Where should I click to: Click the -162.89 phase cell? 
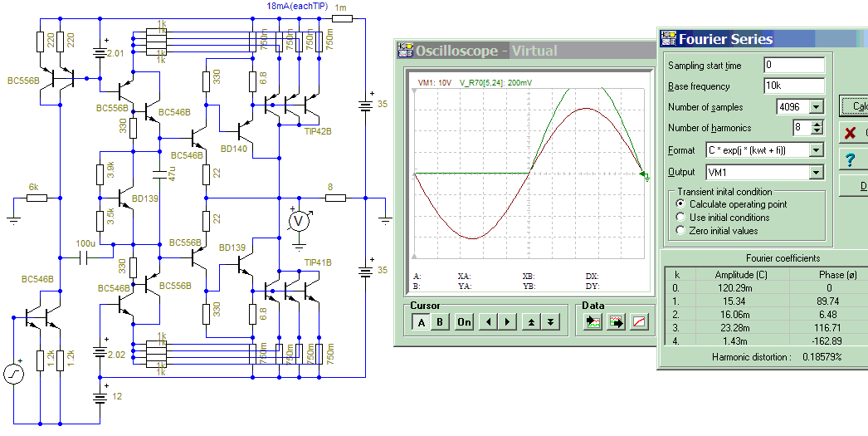tap(829, 341)
